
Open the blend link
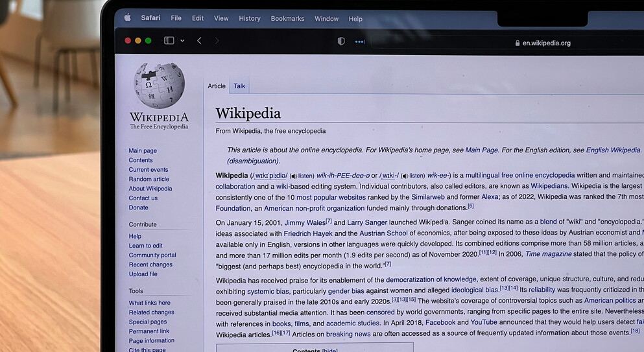pyautogui.click(x=548, y=222)
